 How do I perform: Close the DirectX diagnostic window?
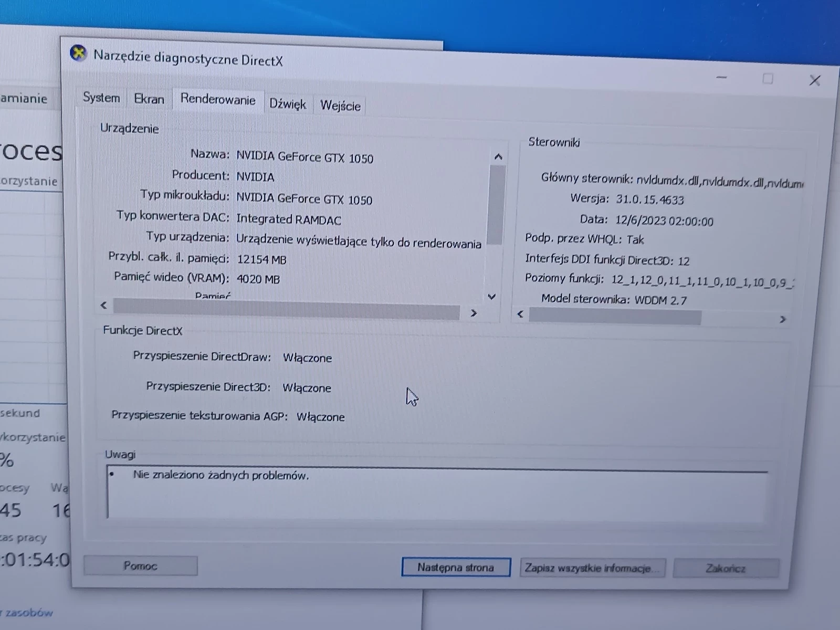815,80
